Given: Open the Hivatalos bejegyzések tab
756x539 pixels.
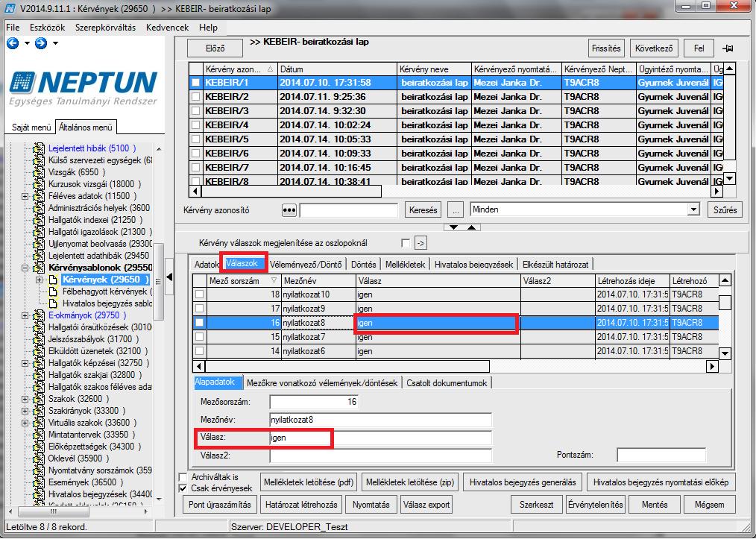Looking at the screenshot, I should [x=473, y=264].
